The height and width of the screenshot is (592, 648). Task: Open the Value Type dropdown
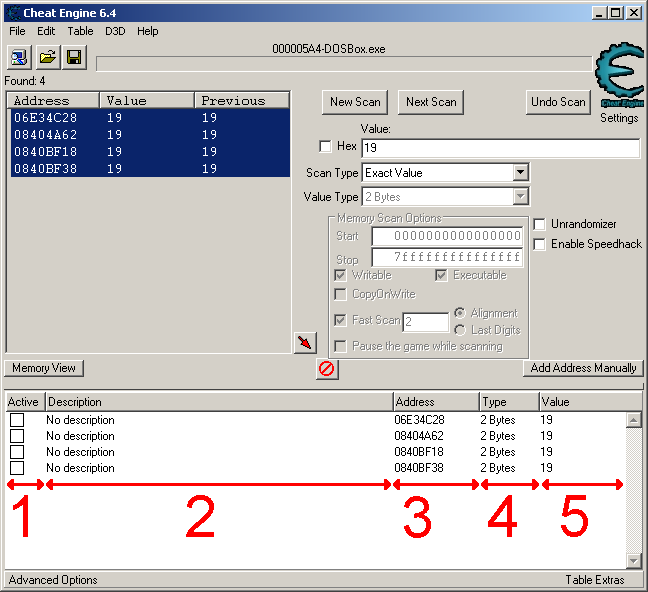[520, 197]
